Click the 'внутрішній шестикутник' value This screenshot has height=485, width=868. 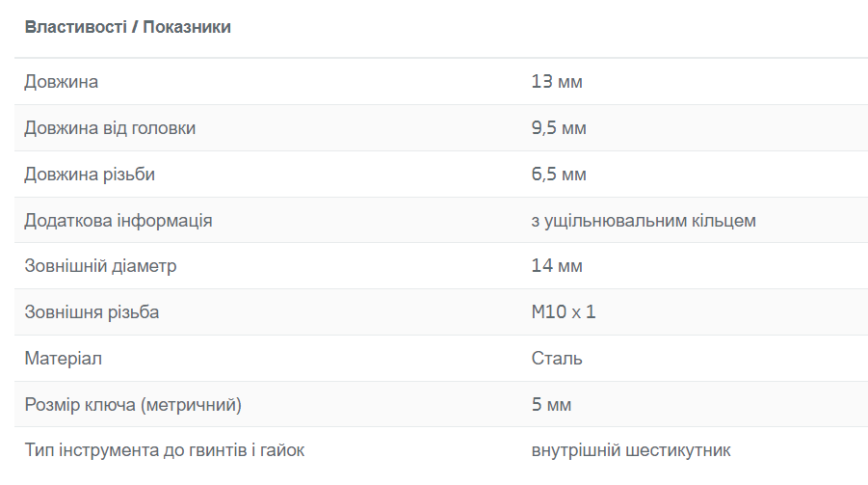pos(631,450)
